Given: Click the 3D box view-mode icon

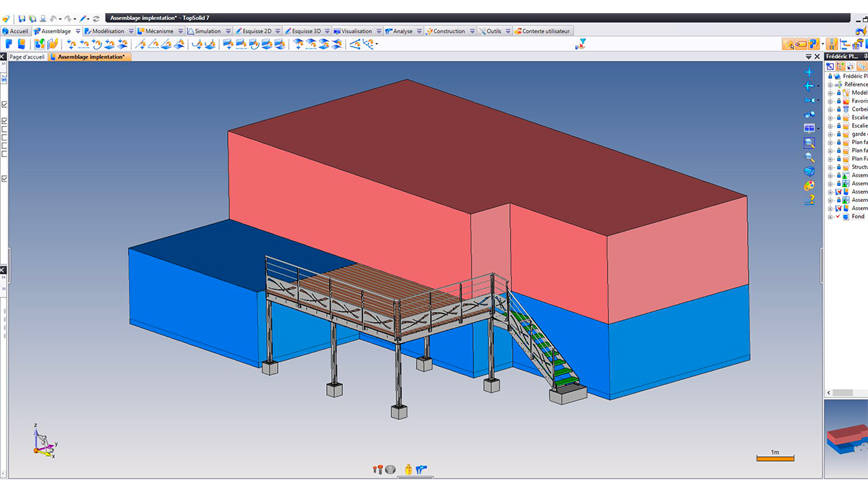Looking at the screenshot, I should coord(809,172).
